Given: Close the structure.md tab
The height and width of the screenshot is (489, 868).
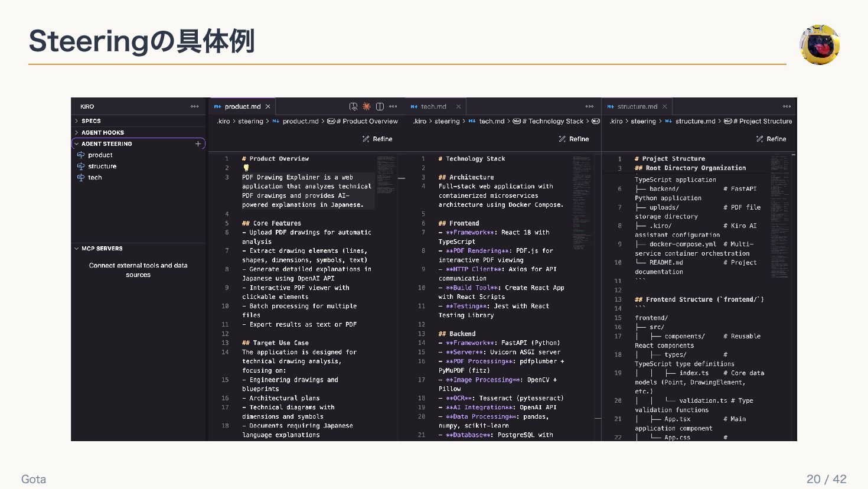Looking at the screenshot, I should click(664, 107).
